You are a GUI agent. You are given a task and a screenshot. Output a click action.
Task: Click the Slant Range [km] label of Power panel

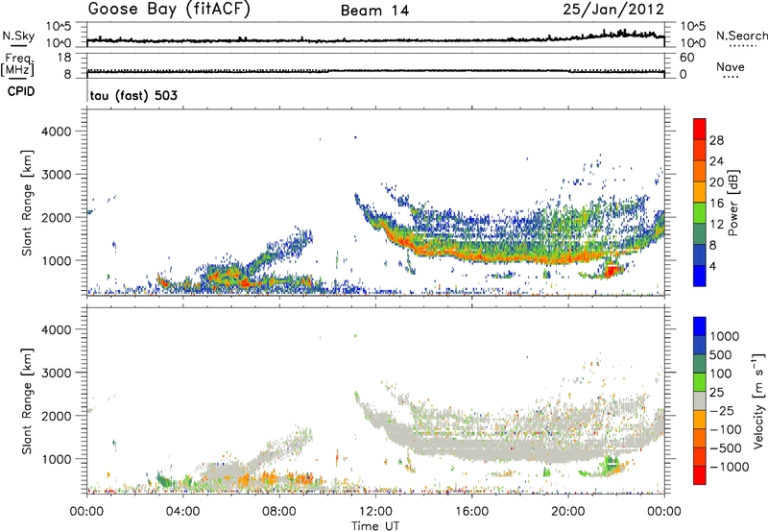tap(27, 203)
